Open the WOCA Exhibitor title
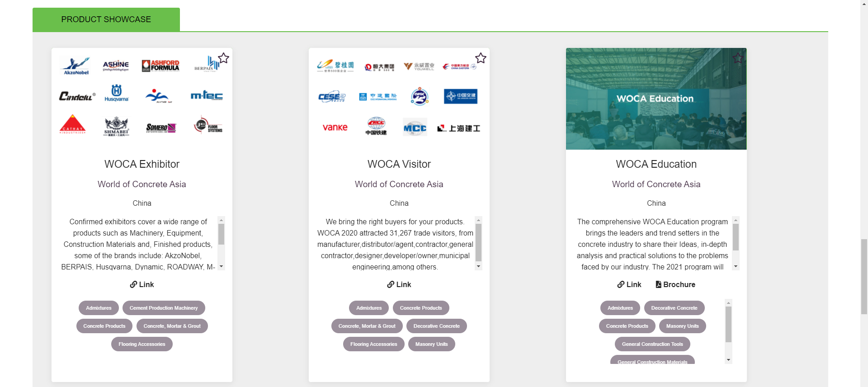 [142, 164]
